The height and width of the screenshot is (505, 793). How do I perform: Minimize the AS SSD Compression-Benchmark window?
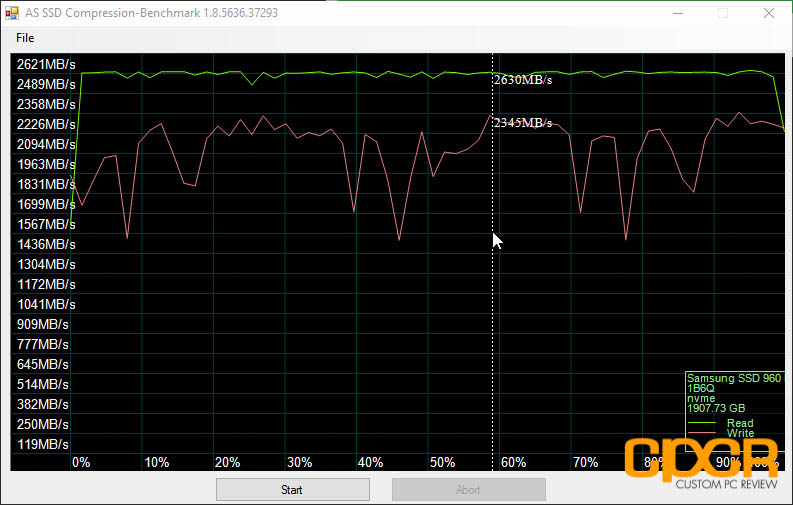tap(678, 13)
